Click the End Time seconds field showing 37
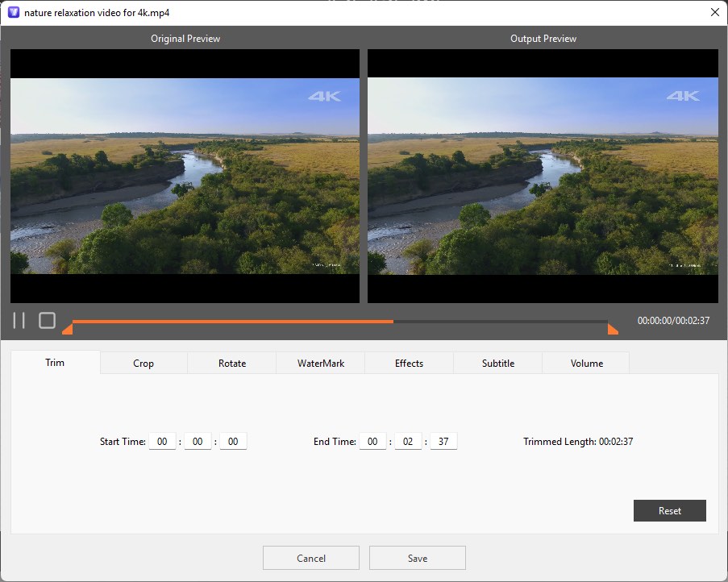This screenshot has width=728, height=582. tap(443, 441)
